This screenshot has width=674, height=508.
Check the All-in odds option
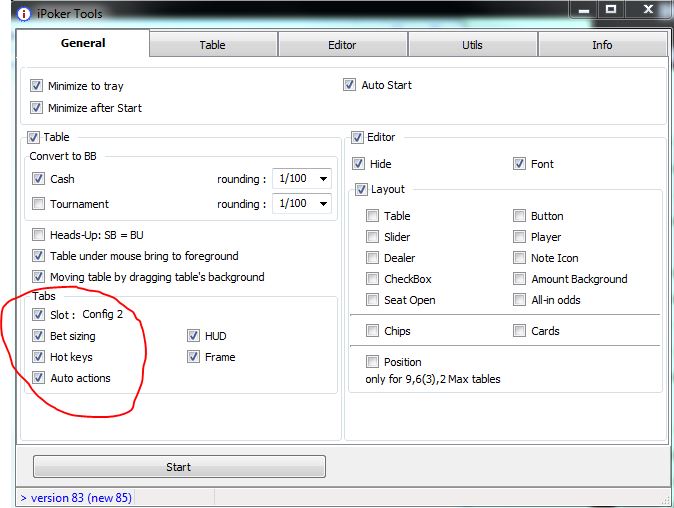519,300
